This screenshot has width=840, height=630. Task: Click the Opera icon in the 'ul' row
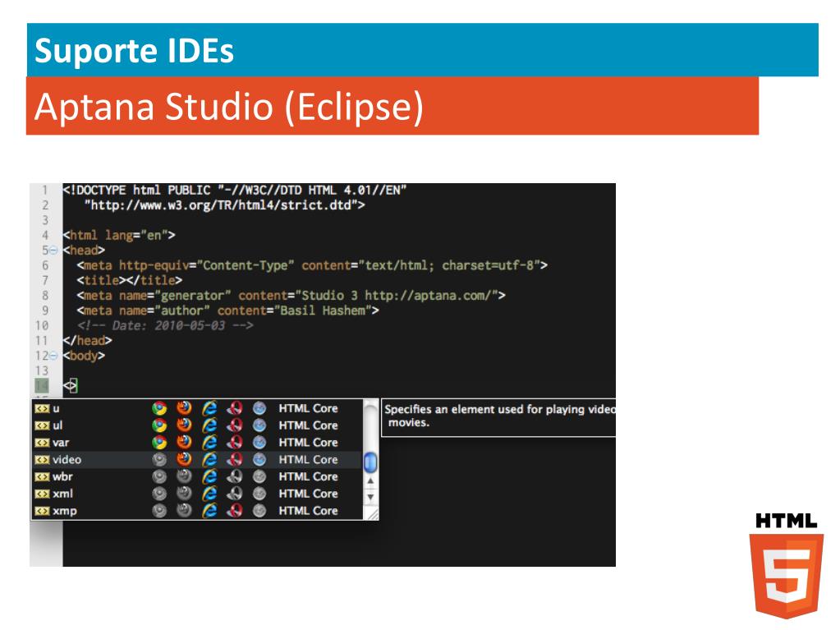(x=234, y=426)
